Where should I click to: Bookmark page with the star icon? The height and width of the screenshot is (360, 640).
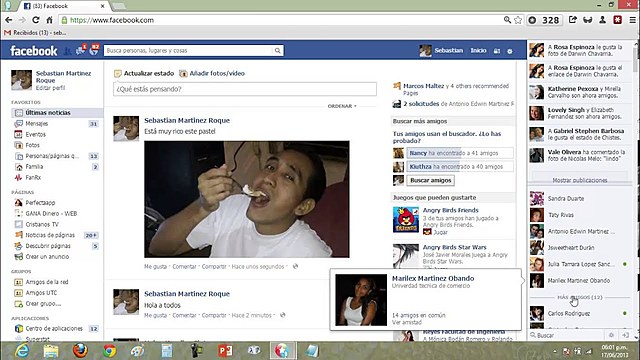click(x=518, y=20)
